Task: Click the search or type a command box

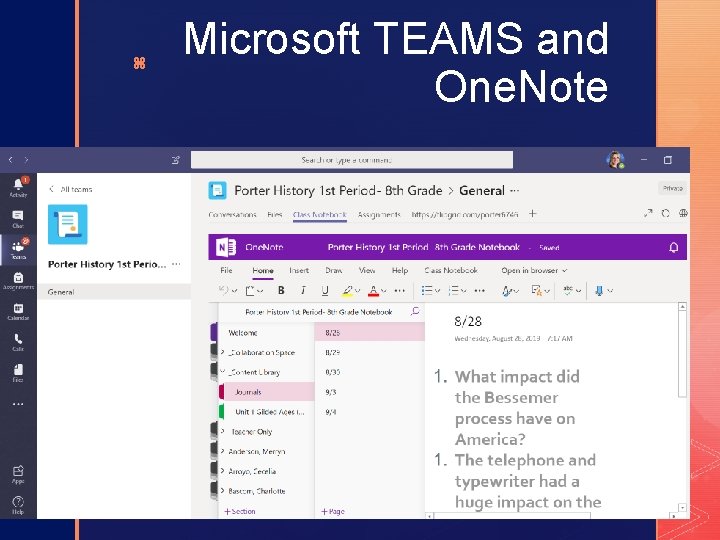Action: (x=352, y=160)
